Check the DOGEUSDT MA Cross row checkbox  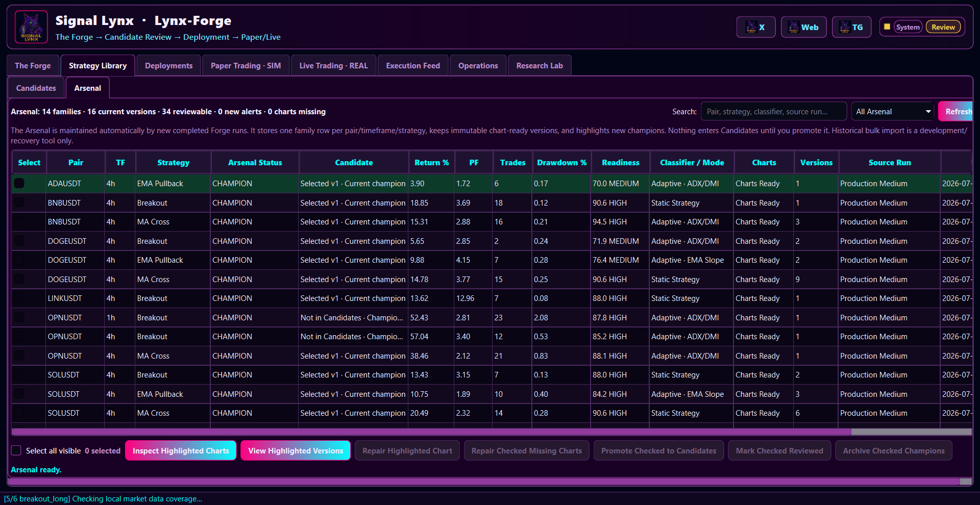[19, 279]
